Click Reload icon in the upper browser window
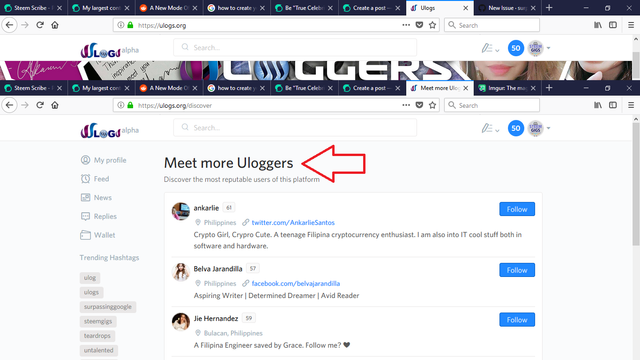 (40, 25)
